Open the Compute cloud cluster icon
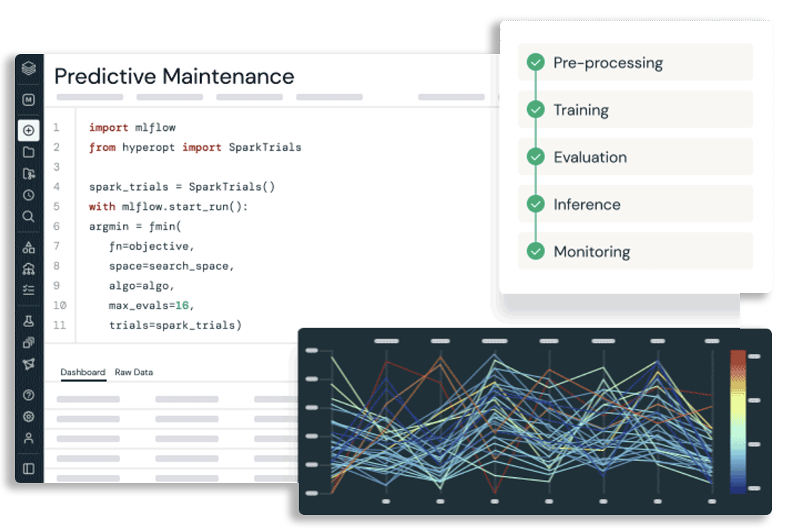This screenshot has height=532, width=794. click(x=29, y=269)
